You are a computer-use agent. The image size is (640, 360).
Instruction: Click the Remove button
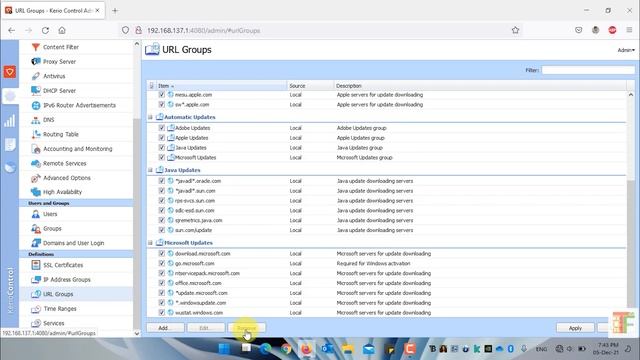(247, 328)
